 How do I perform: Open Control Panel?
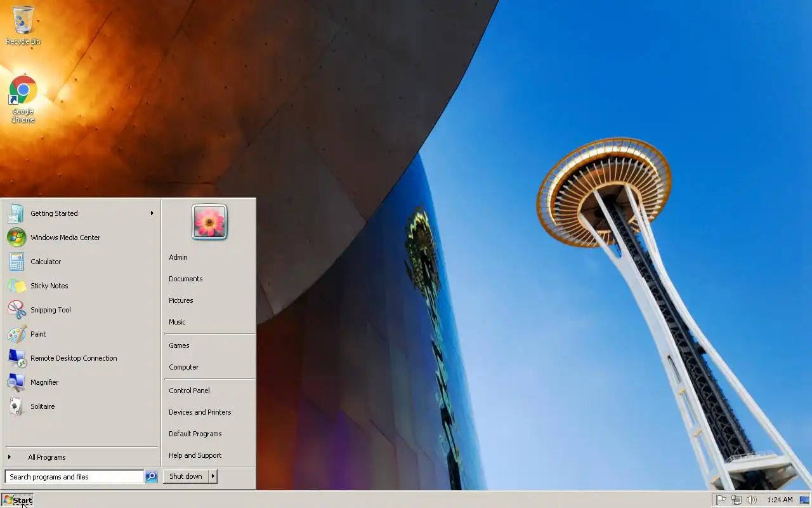point(189,391)
